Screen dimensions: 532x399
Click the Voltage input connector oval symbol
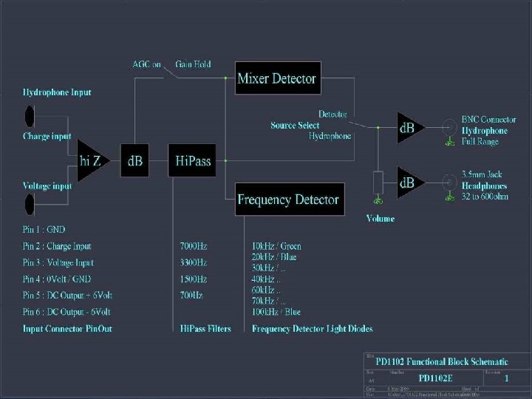click(30, 205)
